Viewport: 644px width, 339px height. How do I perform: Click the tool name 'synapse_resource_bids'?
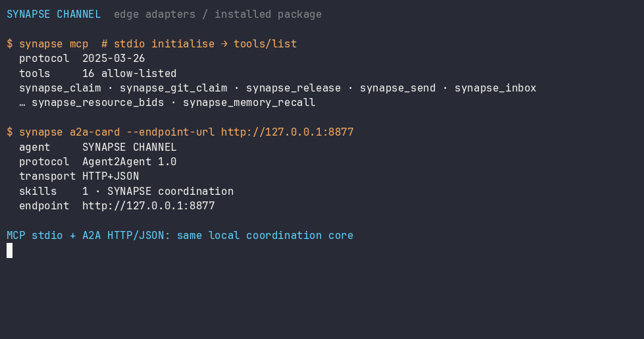click(x=98, y=103)
